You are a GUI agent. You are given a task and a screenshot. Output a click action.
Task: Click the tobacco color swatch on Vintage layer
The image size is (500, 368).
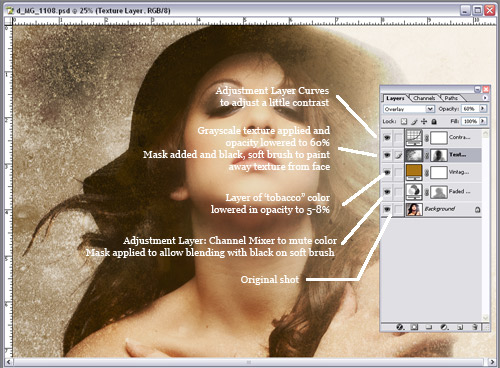414,172
